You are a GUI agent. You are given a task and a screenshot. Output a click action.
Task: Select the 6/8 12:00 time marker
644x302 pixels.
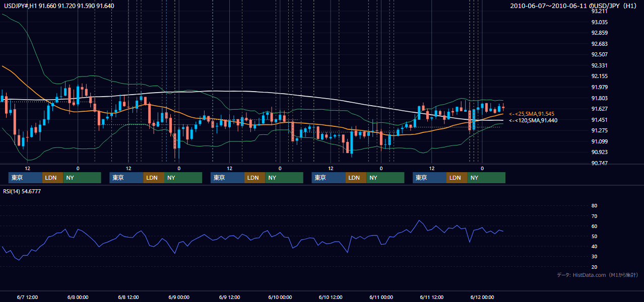coord(128,297)
